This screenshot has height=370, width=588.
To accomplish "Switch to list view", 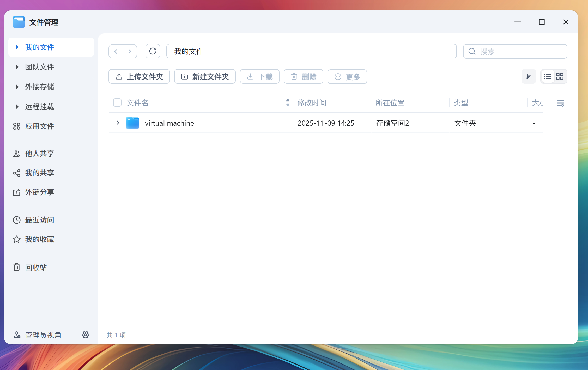I will [x=548, y=76].
